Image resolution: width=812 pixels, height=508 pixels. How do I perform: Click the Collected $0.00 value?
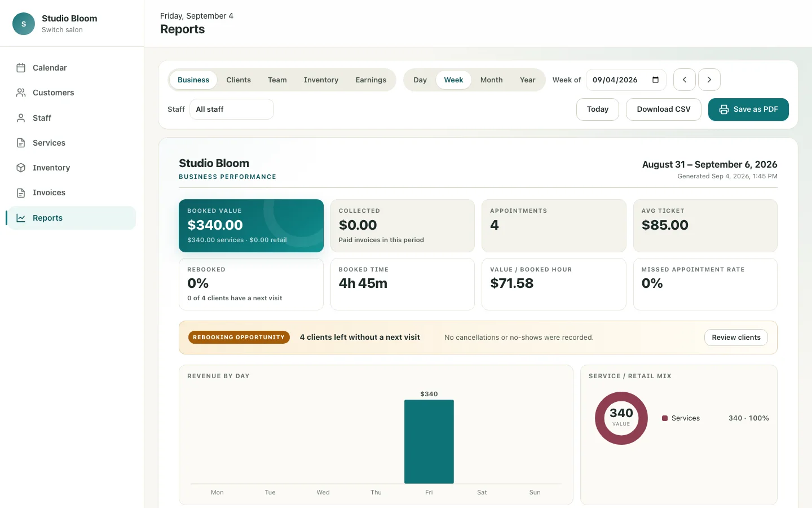click(358, 225)
